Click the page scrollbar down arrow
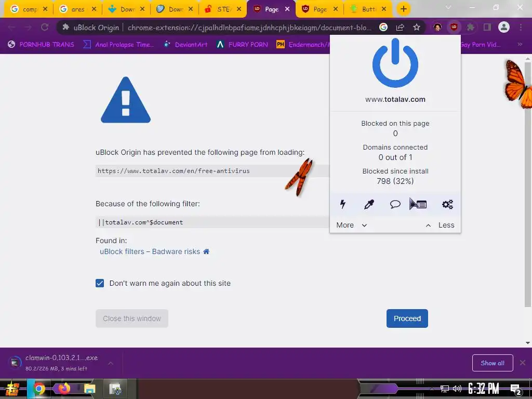The height and width of the screenshot is (399, 532). coord(528,343)
